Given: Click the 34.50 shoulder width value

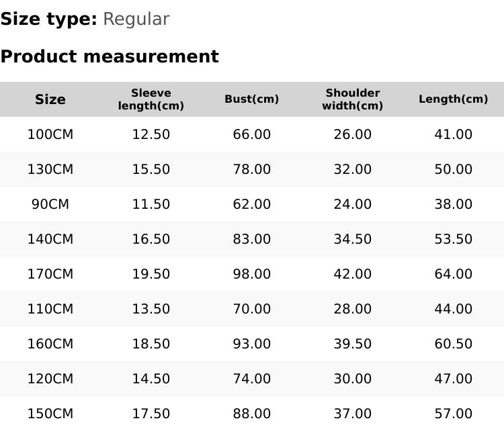Looking at the screenshot, I should (353, 239).
